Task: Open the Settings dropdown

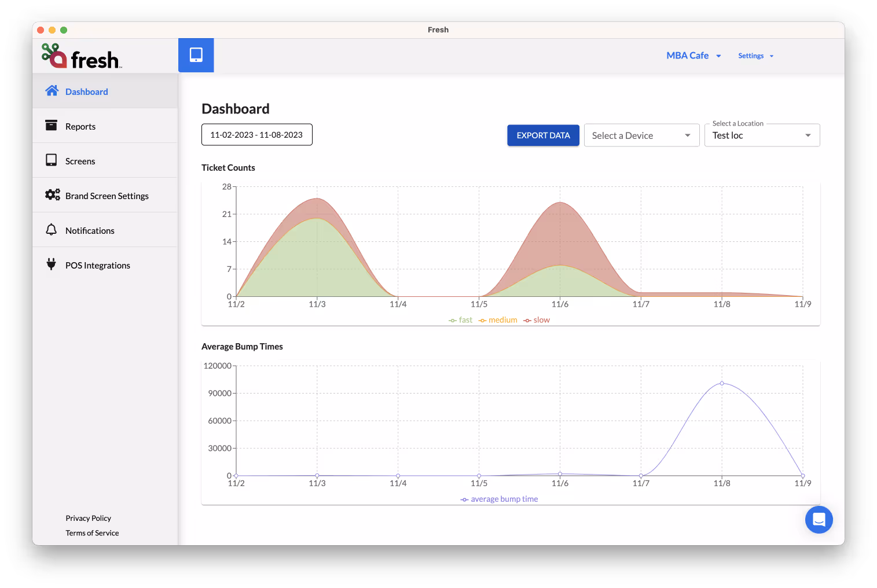Action: 755,56
